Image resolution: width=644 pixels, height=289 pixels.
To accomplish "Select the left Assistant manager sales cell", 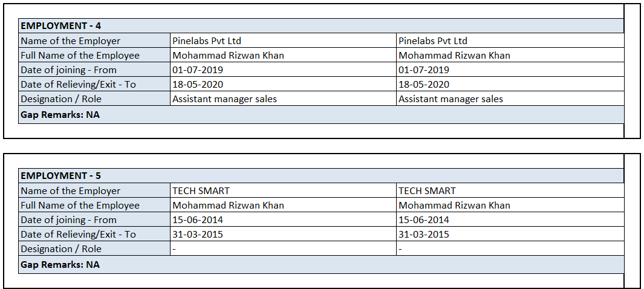I will 225,99.
